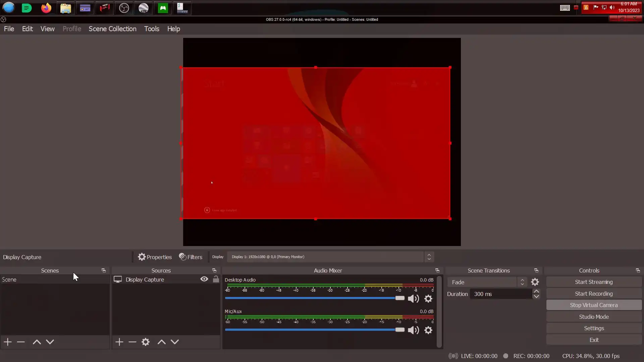Screen dimensions: 644x362
Task: Expand the Display monitor selection dropdown
Action: [x=429, y=257]
